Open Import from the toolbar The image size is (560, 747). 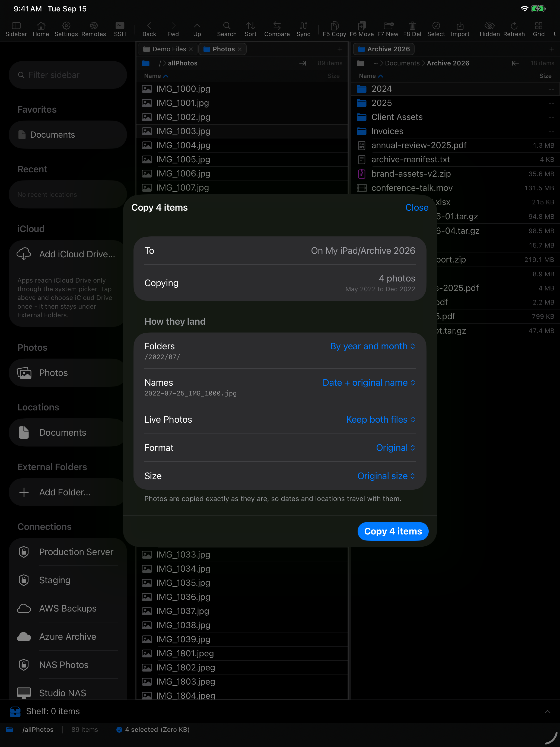(460, 29)
